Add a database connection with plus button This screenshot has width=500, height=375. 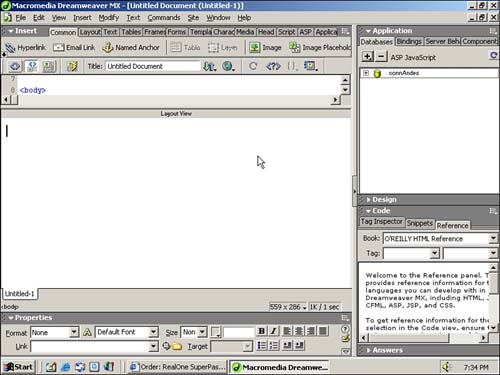tap(367, 56)
